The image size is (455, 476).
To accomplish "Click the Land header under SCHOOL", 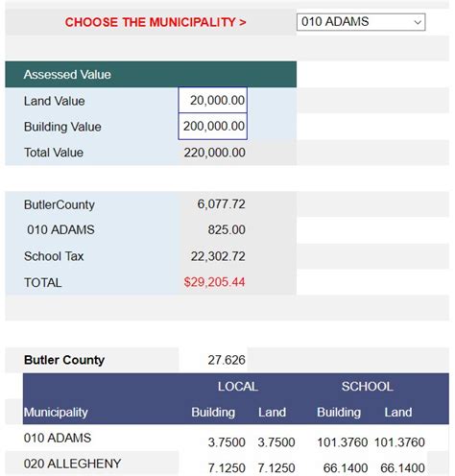I will 398,412.
